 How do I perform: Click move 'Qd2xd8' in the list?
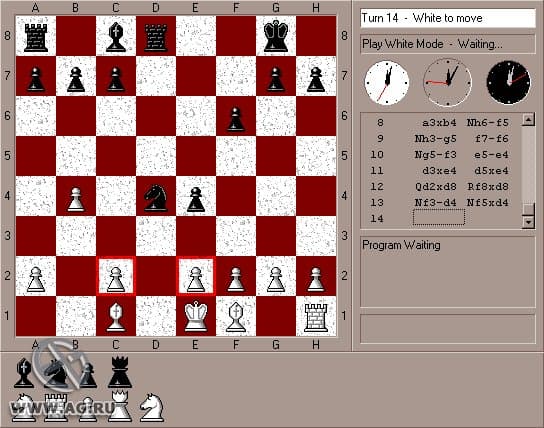tap(435, 187)
